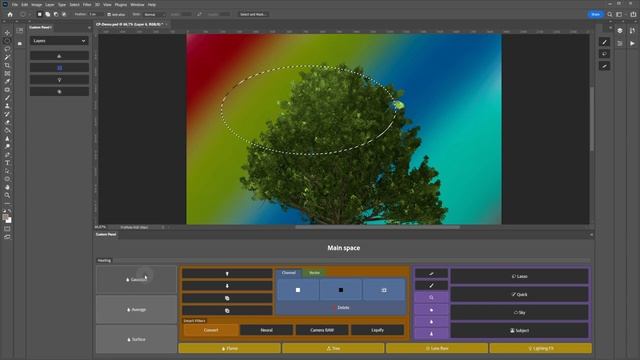This screenshot has width=640, height=360.
Task: Open the File menu
Action: point(15,4)
